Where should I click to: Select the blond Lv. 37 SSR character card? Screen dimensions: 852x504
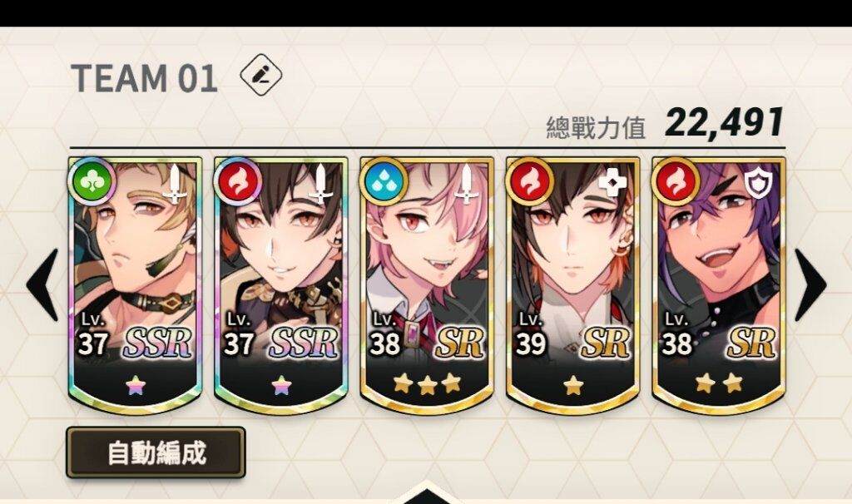tap(136, 285)
